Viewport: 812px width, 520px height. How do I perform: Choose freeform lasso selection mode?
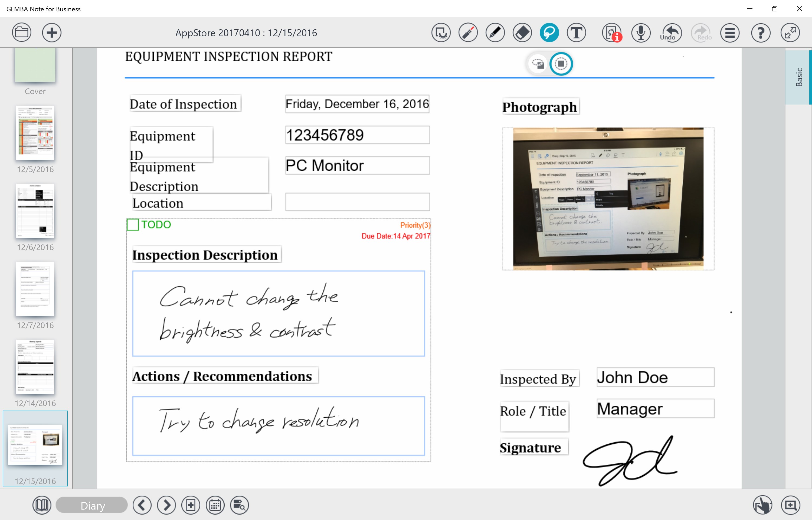click(x=538, y=64)
